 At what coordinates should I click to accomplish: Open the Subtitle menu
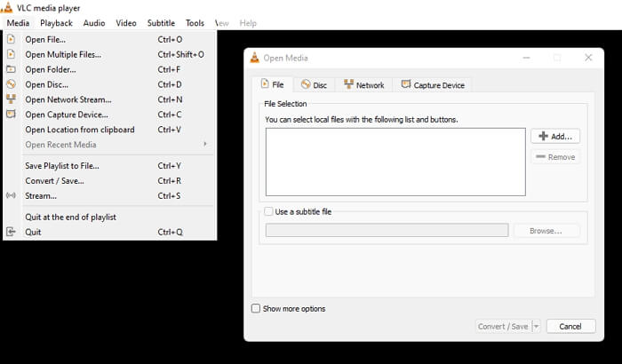(x=161, y=23)
